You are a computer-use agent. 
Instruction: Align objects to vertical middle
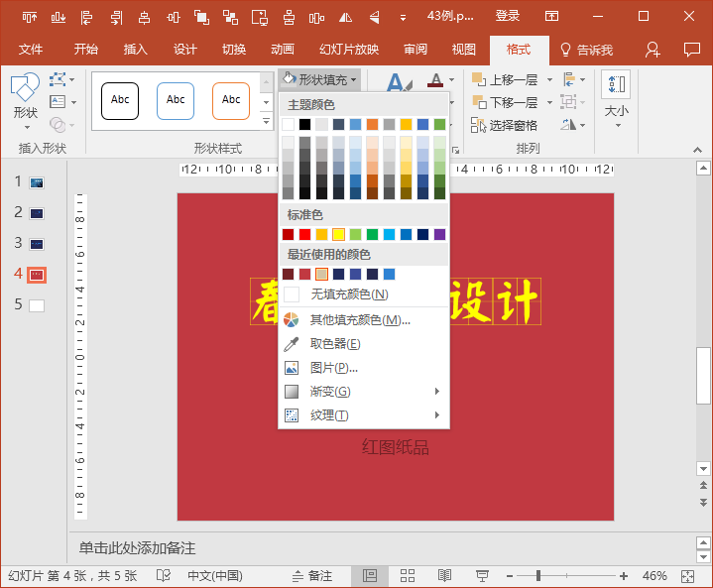coord(174,17)
